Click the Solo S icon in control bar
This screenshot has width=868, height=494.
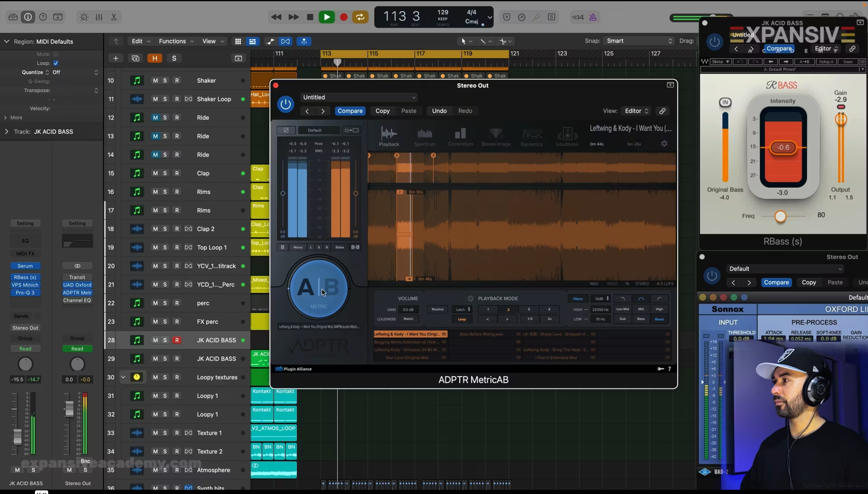[551, 17]
